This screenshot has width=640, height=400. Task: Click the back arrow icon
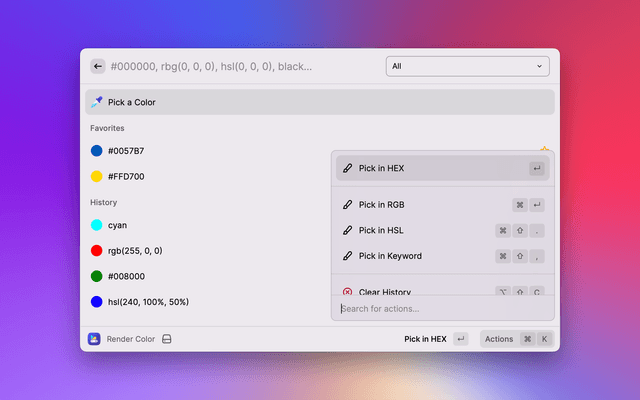98,66
